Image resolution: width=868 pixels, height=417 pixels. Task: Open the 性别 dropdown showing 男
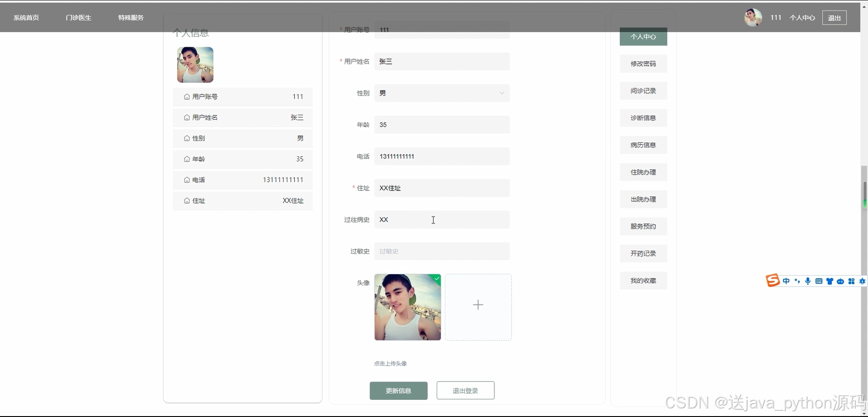(442, 93)
